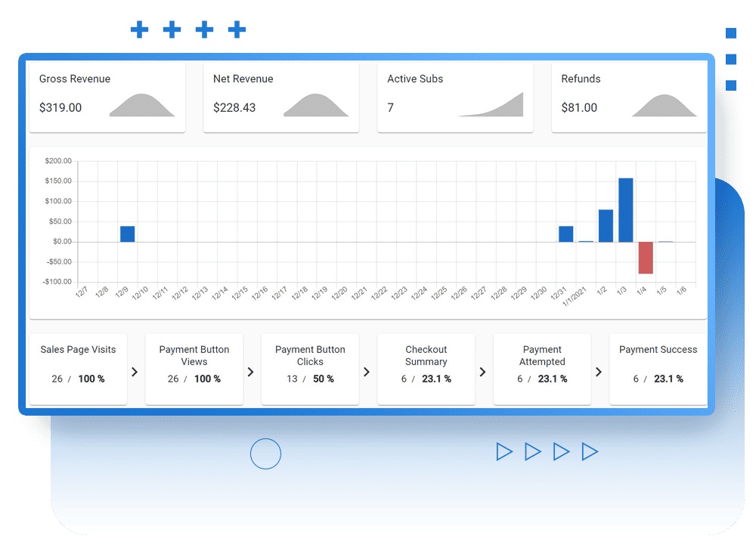The width and height of the screenshot is (756, 557).
Task: Click the chevron after Payment Button Clicks
Action: pyautogui.click(x=367, y=372)
